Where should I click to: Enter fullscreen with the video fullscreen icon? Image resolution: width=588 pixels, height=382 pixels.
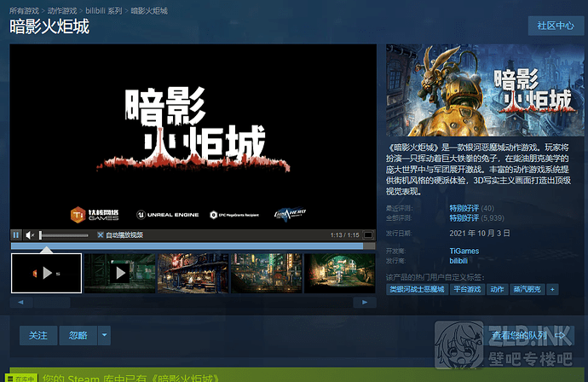coord(368,234)
